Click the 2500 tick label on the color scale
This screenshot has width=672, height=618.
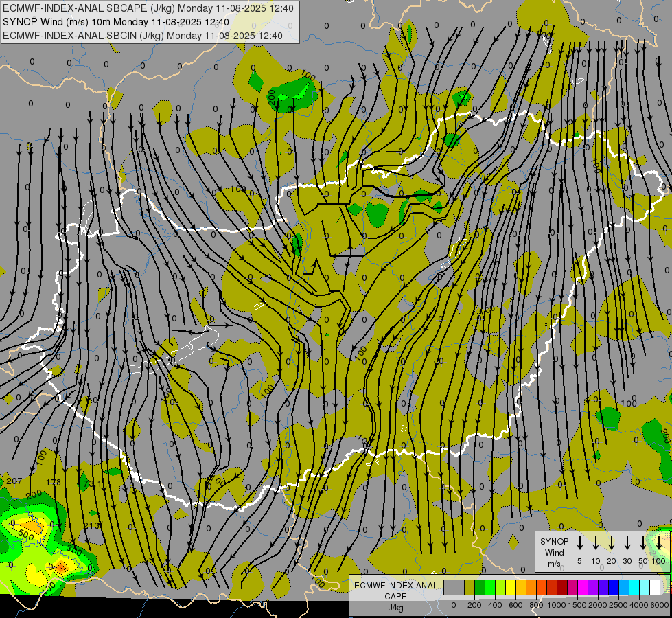618,605
